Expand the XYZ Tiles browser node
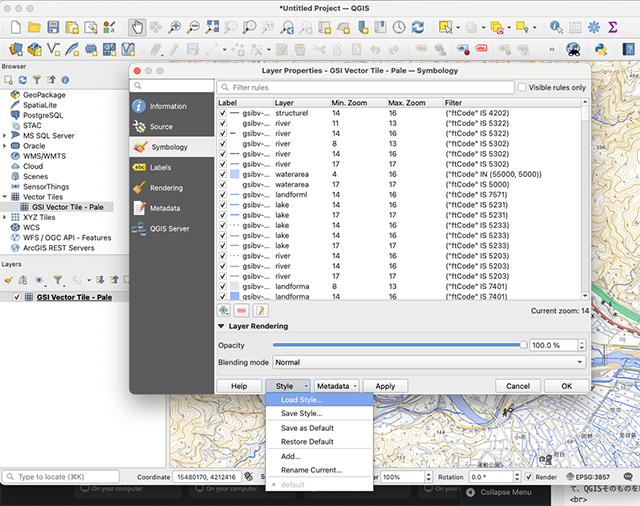The height and width of the screenshot is (506, 640). pyautogui.click(x=4, y=217)
